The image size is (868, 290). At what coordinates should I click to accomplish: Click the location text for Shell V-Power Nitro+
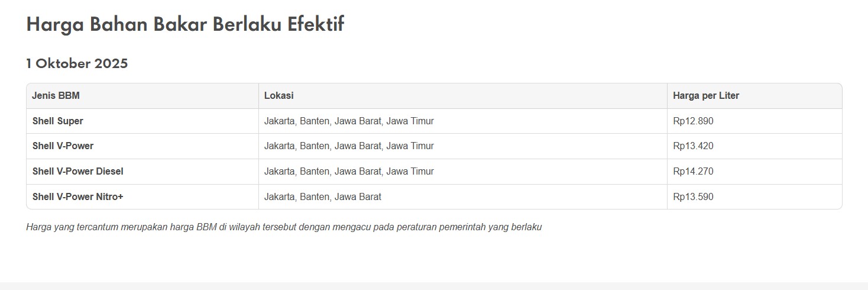pos(323,197)
